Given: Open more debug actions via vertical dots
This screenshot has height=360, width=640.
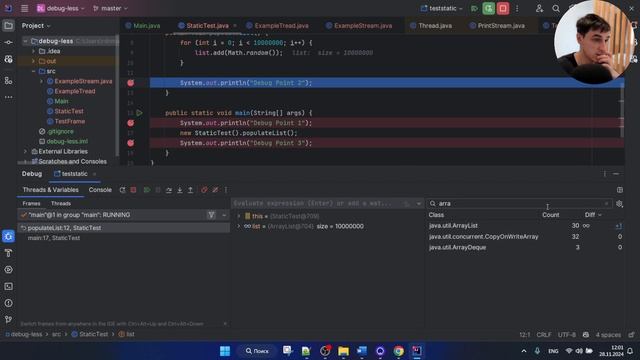Looking at the screenshot, I should 226,190.
